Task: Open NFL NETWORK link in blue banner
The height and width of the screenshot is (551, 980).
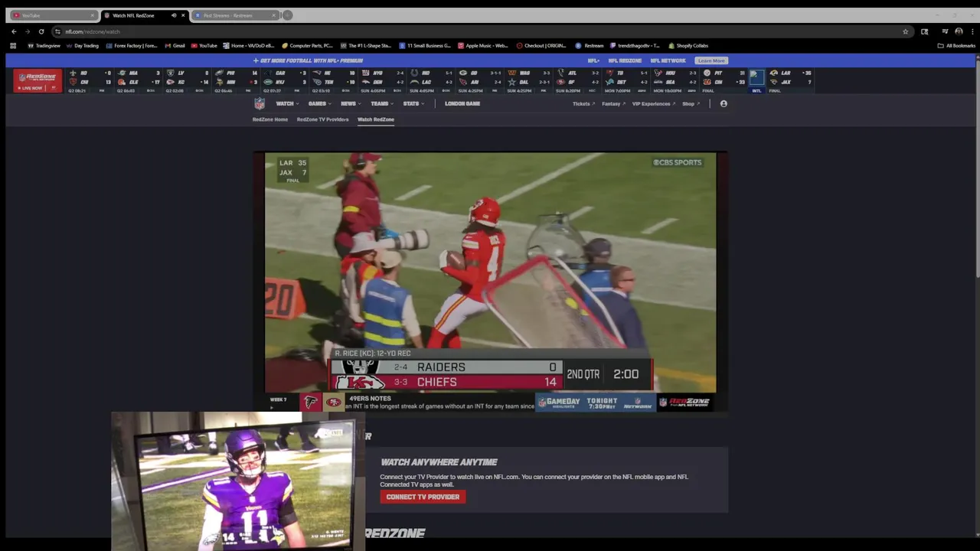Action: click(x=668, y=60)
